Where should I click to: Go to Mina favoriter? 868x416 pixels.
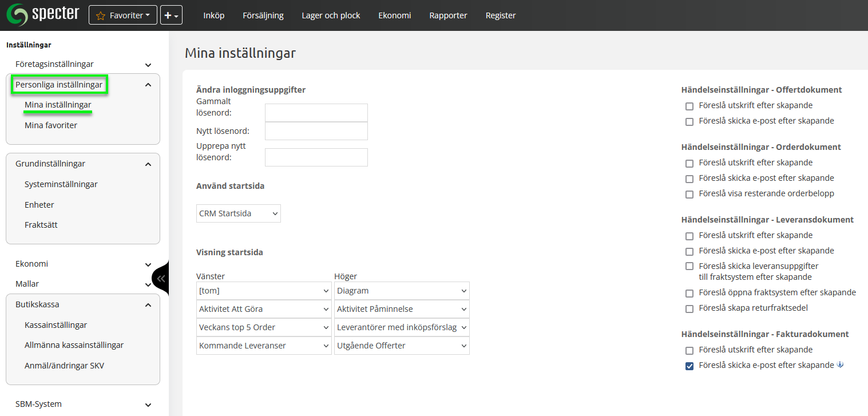51,125
